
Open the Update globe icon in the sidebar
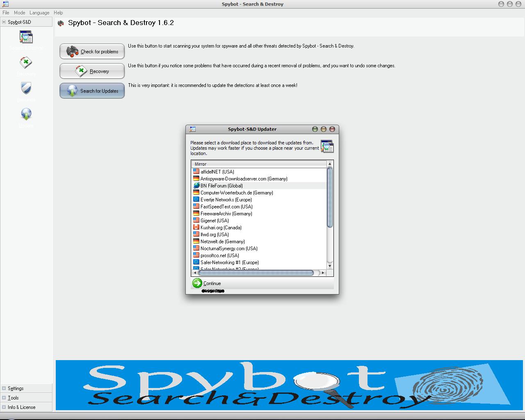click(x=26, y=118)
